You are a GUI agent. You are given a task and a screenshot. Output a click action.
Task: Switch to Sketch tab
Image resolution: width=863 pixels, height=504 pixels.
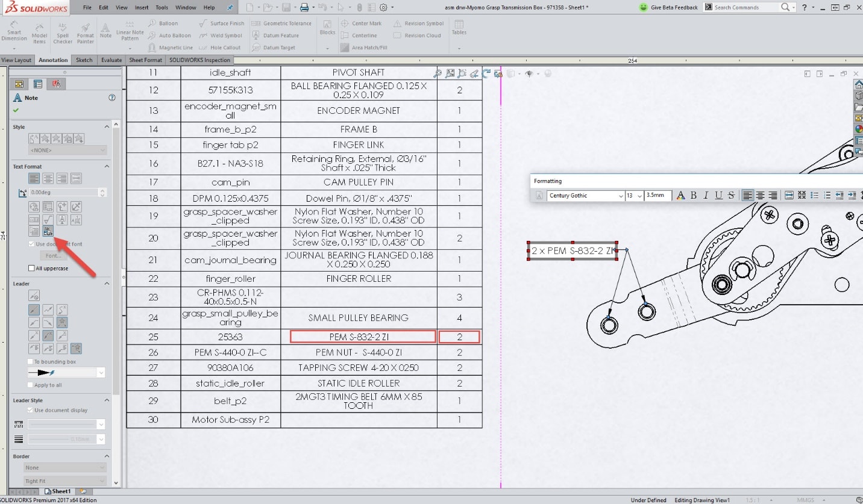(x=84, y=60)
